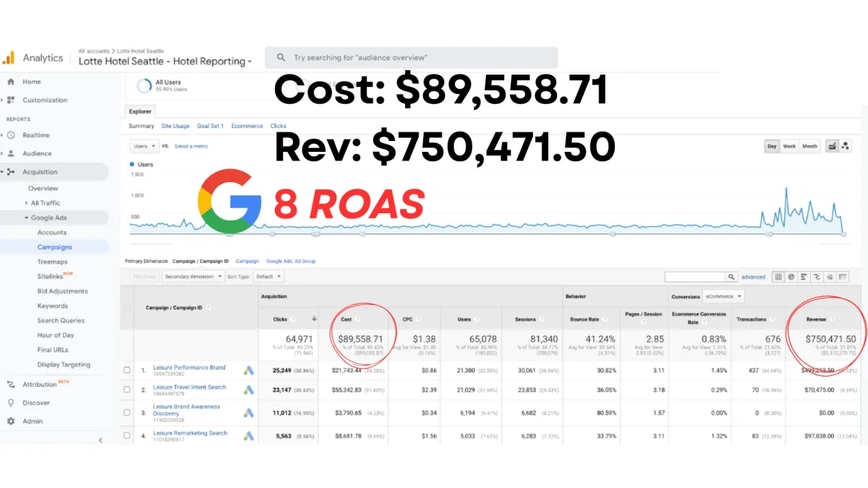Click the 'Try searching for audience overview' search box

click(412, 58)
